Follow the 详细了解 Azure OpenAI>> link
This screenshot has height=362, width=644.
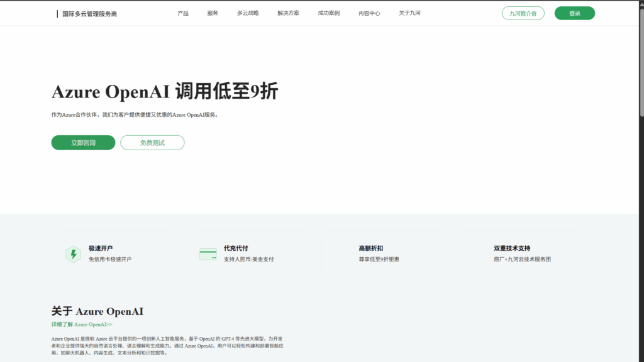coord(82,324)
